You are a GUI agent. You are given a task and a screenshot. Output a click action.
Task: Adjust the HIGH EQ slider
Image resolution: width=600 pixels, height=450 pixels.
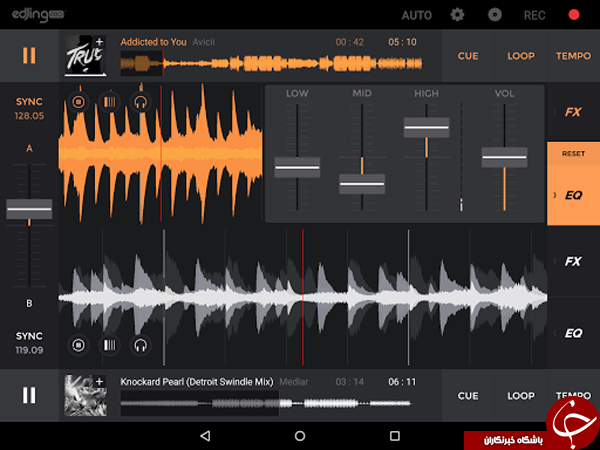tap(426, 127)
